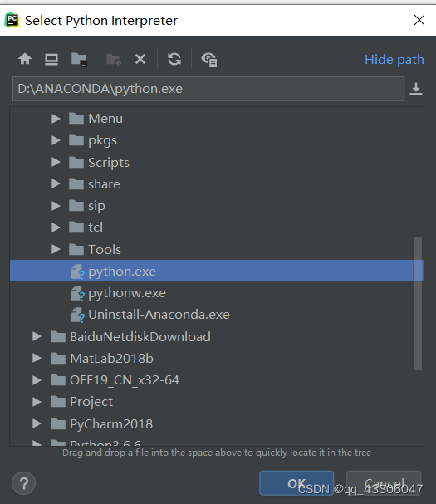Delete the selected item icon

click(x=140, y=59)
